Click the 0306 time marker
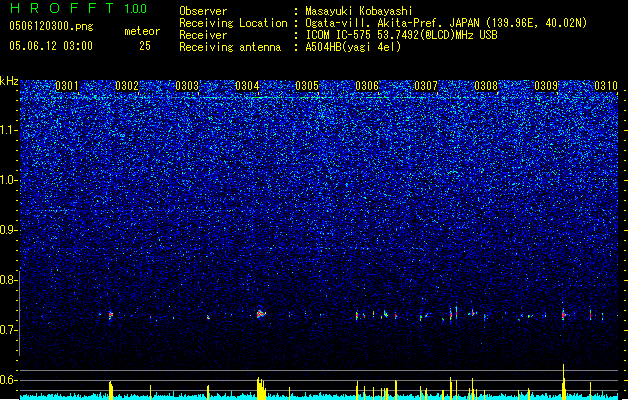The width and height of the screenshot is (629, 400). (x=367, y=86)
